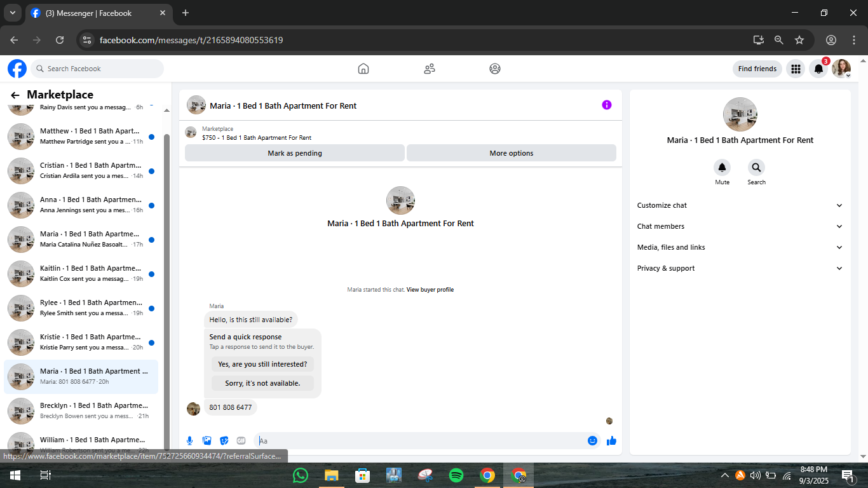Click the $750 Marketplace listing banner

(400, 133)
